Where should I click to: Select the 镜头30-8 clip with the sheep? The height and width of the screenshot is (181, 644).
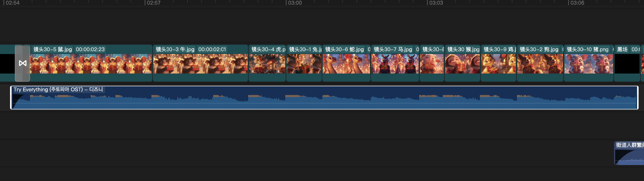pyautogui.click(x=432, y=63)
